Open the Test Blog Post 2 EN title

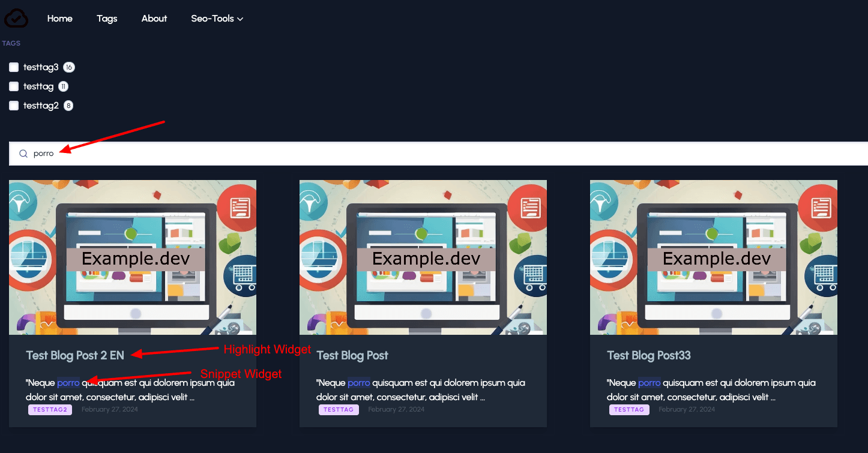75,355
